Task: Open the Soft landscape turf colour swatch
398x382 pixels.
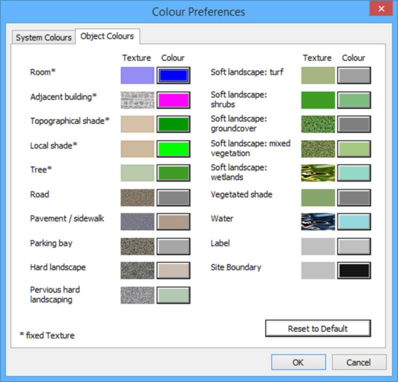Action: (354, 75)
